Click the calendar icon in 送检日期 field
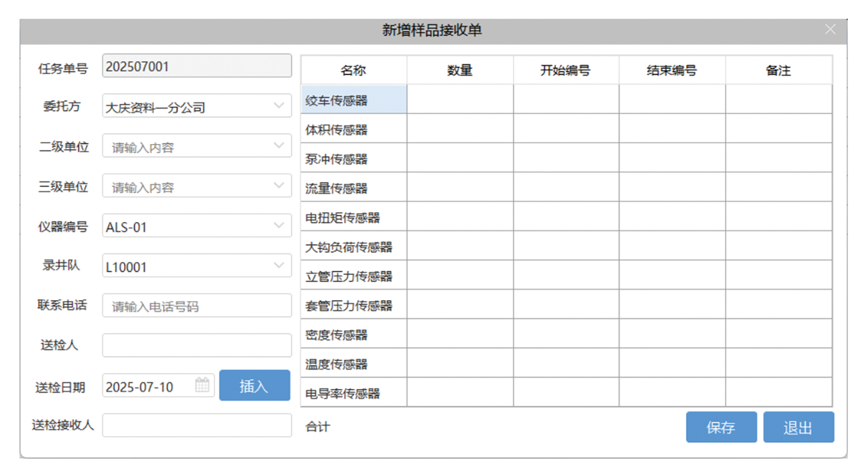868x476 pixels. tap(202, 386)
